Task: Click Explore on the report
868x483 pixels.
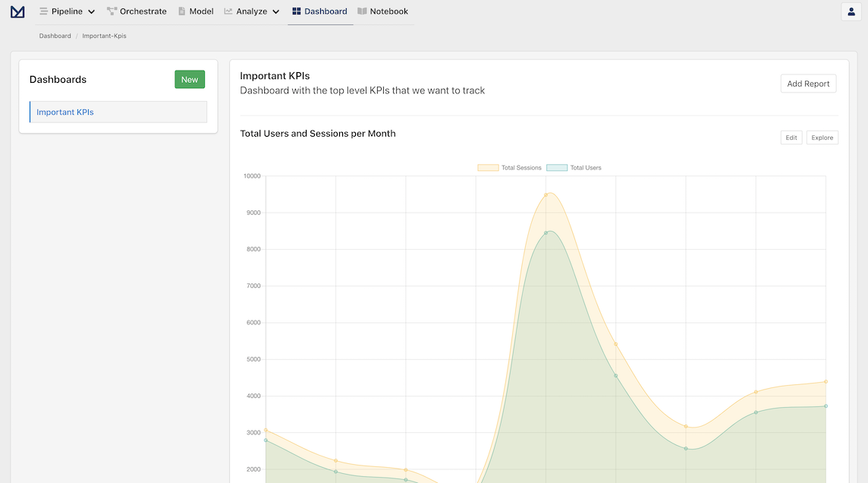Action: 822,137
